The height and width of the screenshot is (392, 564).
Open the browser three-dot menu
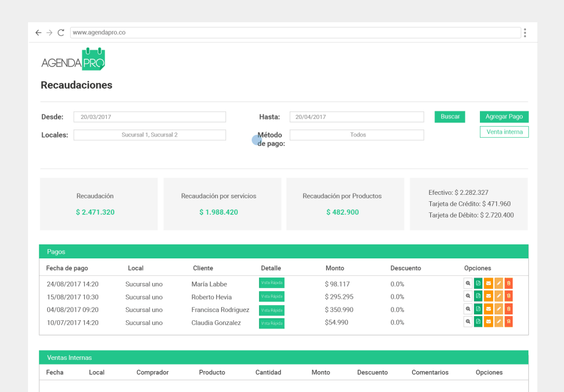click(525, 33)
